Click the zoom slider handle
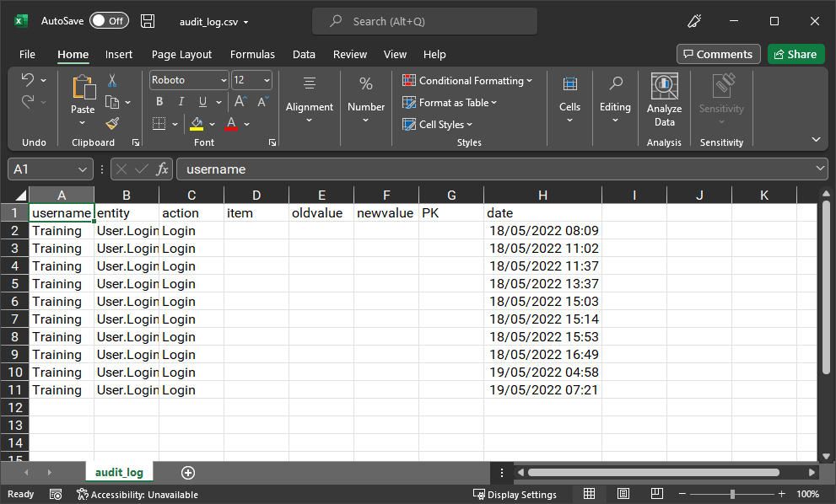Viewport: 836px width, 504px height. point(732,494)
